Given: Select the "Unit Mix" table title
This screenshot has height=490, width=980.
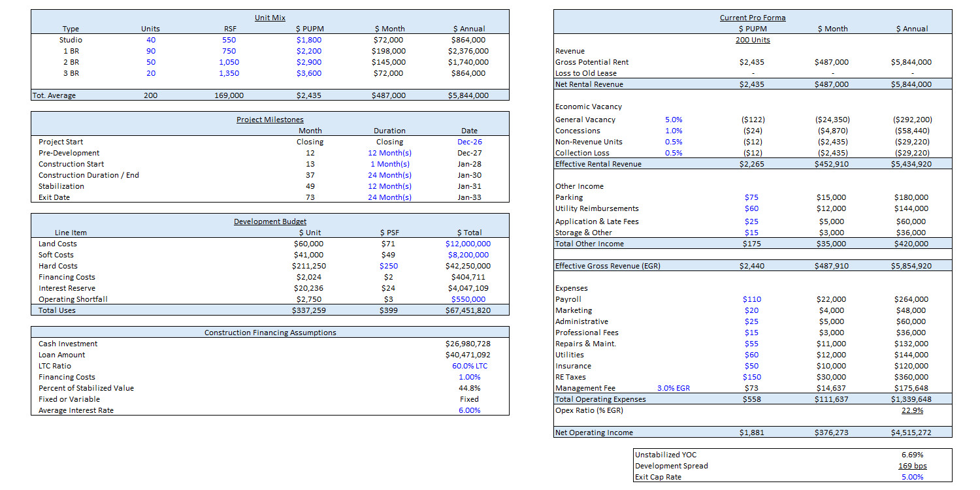Looking at the screenshot, I should (x=270, y=18).
